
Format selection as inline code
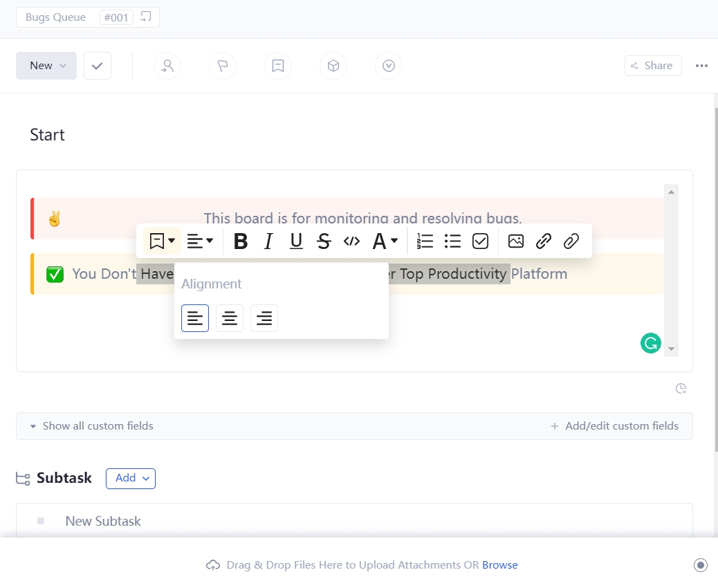point(351,241)
